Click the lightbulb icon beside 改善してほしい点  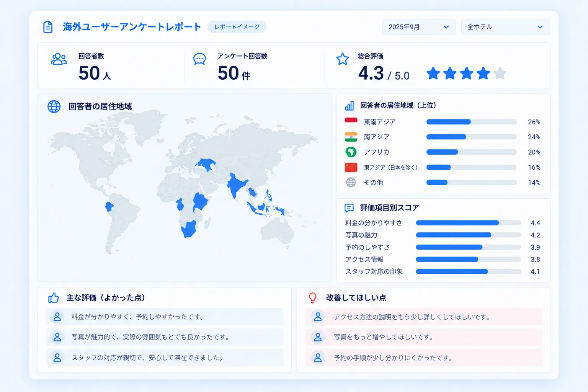[x=313, y=297]
